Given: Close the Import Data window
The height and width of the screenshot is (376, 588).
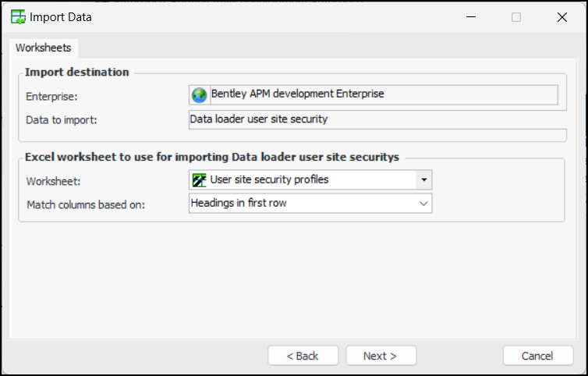Looking at the screenshot, I should [x=562, y=16].
